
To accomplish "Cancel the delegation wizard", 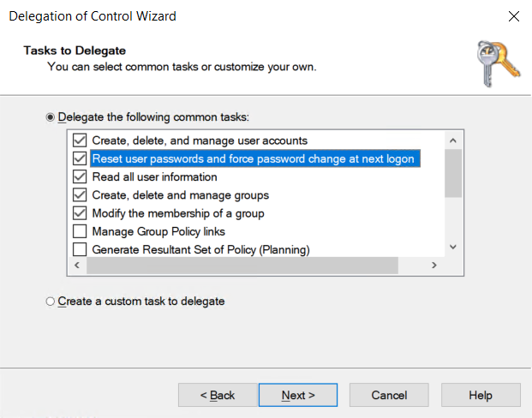I will coord(389,395).
